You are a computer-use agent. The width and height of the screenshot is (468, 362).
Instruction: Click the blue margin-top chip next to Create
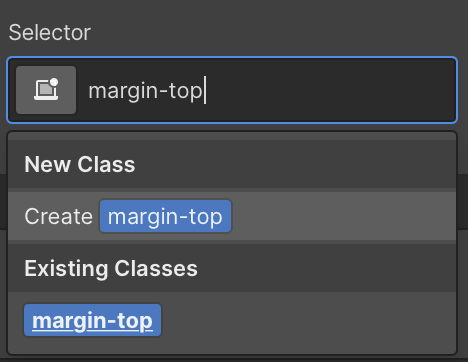[x=165, y=216]
